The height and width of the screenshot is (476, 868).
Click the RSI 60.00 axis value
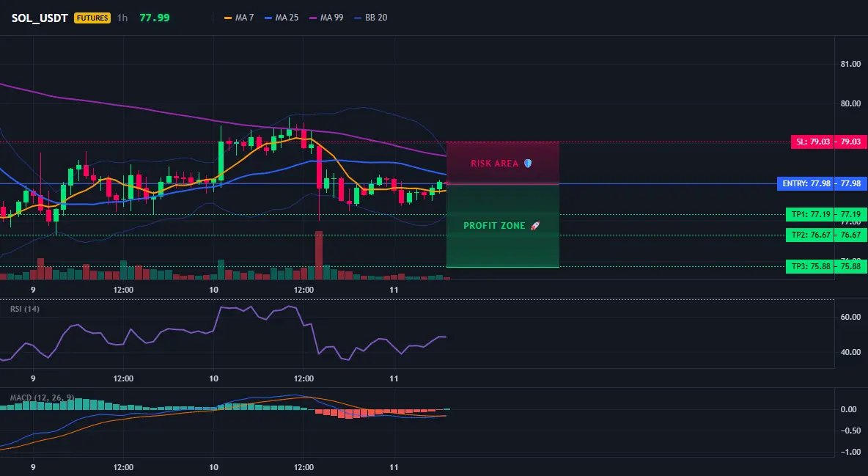(x=851, y=317)
